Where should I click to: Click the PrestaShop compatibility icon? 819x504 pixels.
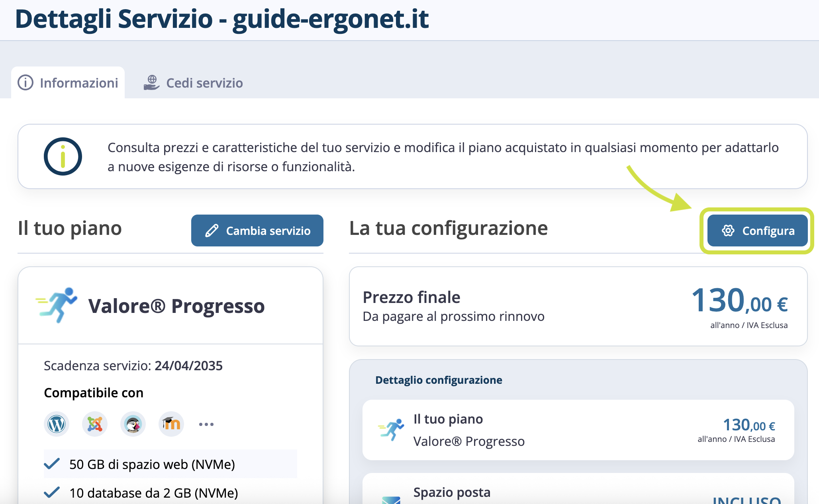(133, 424)
